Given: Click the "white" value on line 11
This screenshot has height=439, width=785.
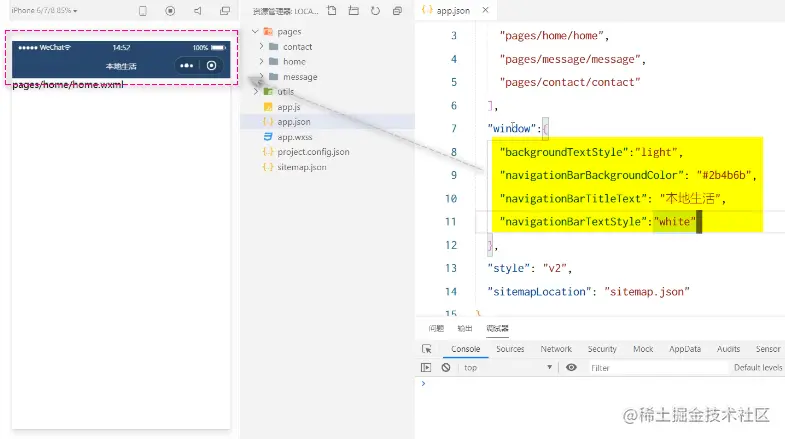Looking at the screenshot, I should coord(674,222).
